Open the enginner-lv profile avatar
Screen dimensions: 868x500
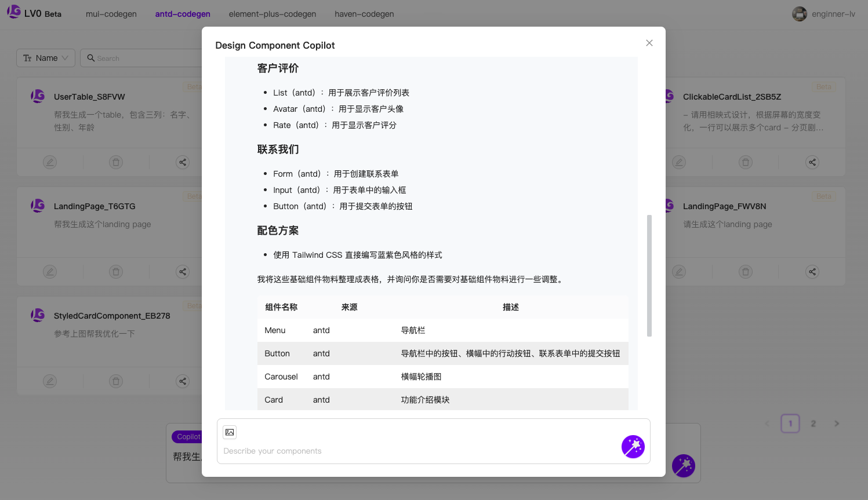[x=799, y=14]
